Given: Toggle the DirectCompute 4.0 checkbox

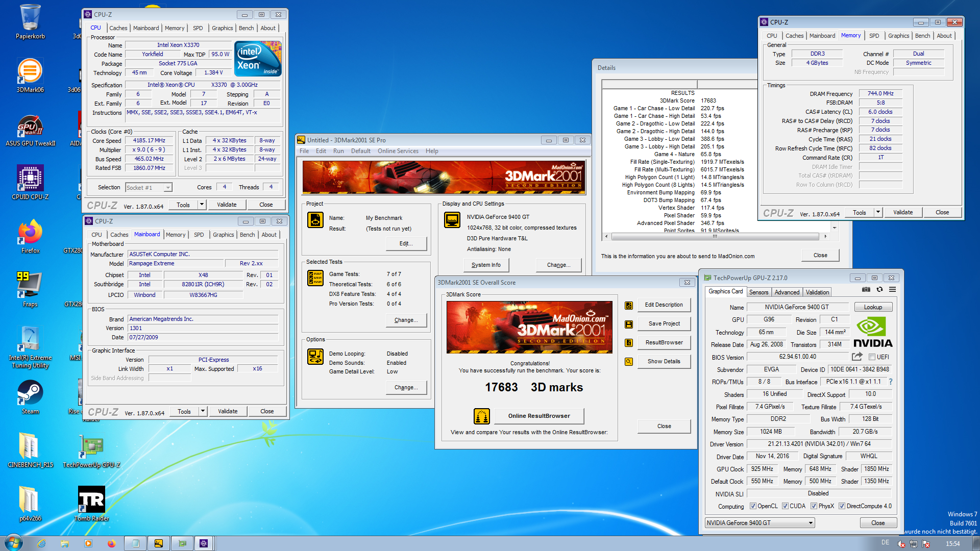Looking at the screenshot, I should click(x=842, y=506).
